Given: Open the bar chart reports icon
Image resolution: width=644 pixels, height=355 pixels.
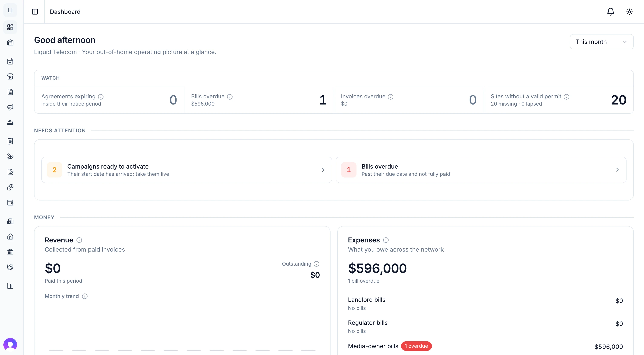Looking at the screenshot, I should coord(10,286).
